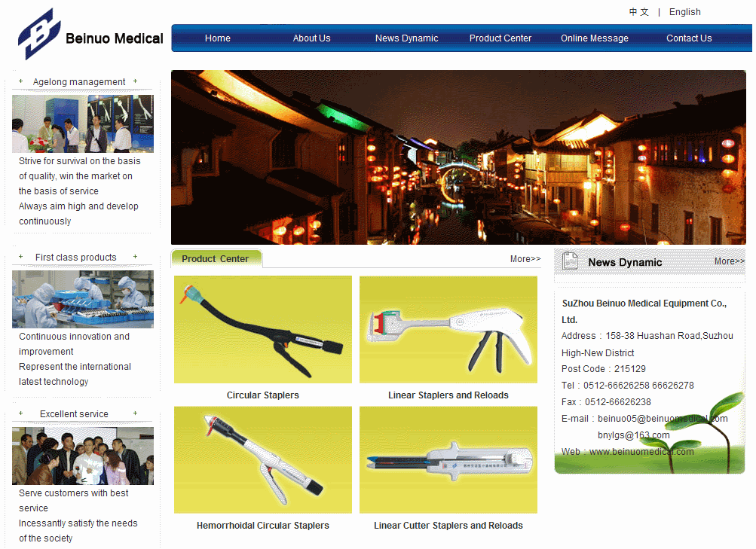Navigate to Contact Us

coord(688,38)
